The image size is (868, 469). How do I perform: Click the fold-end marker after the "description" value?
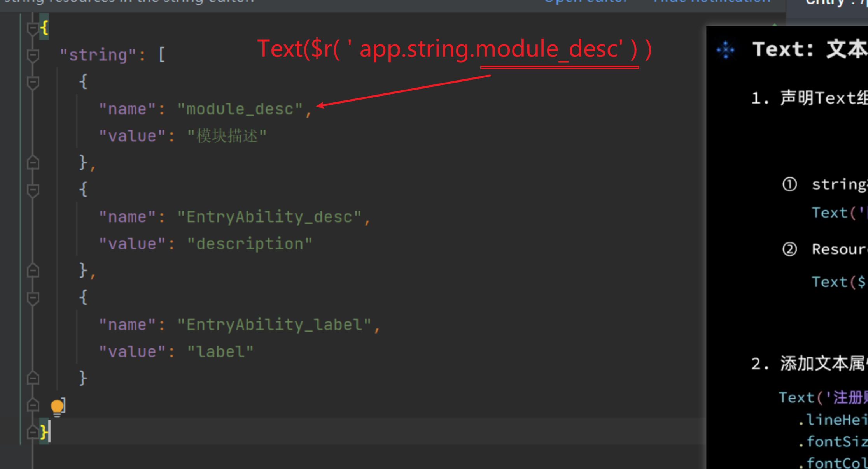point(33,271)
